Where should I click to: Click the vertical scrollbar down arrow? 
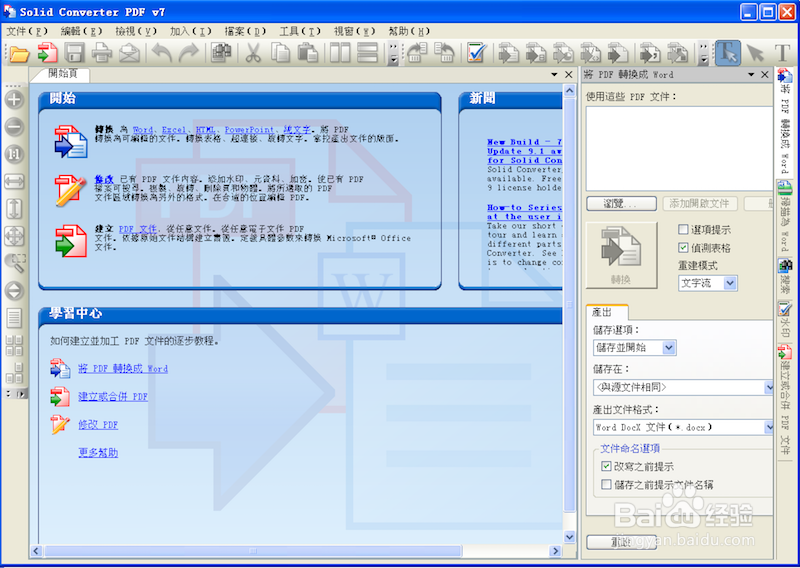pyautogui.click(x=569, y=537)
